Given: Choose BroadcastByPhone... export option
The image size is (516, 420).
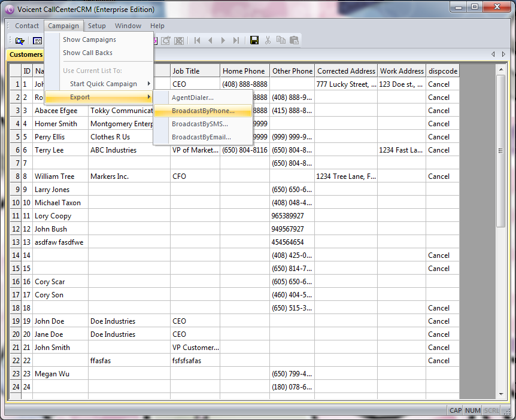Looking at the screenshot, I should coord(203,111).
